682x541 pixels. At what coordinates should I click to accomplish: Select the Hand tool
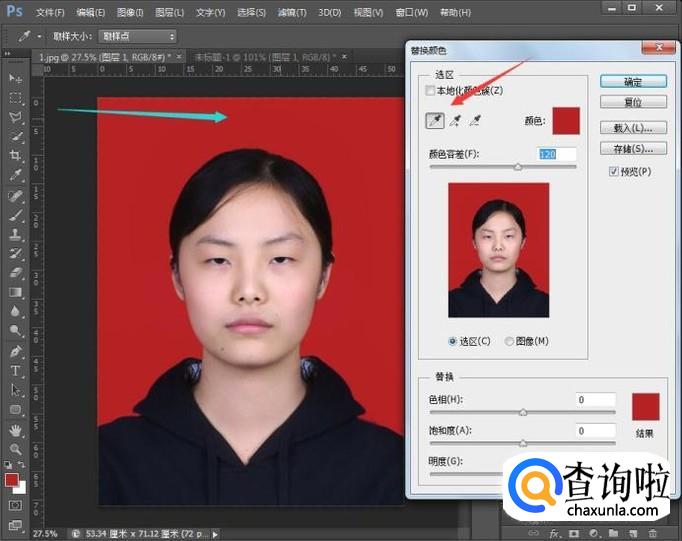coord(16,430)
